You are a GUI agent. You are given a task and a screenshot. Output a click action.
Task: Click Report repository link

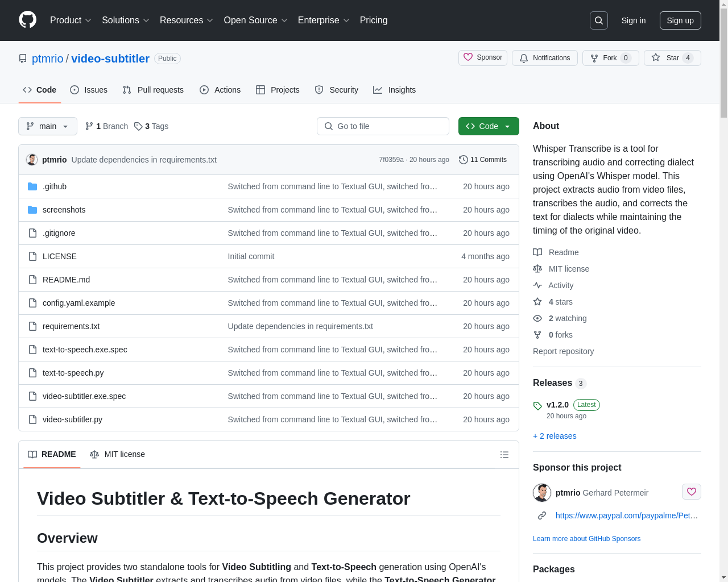click(563, 351)
